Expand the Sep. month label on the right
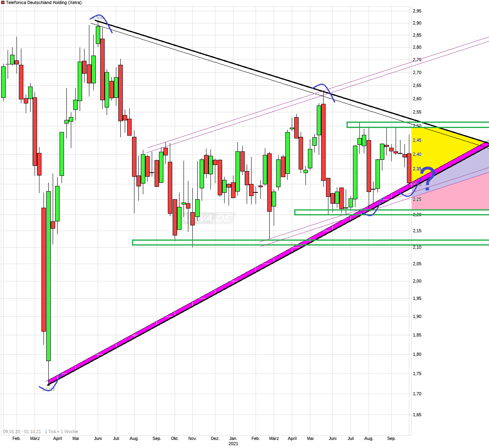The width and height of the screenshot is (489, 448). coord(392,438)
